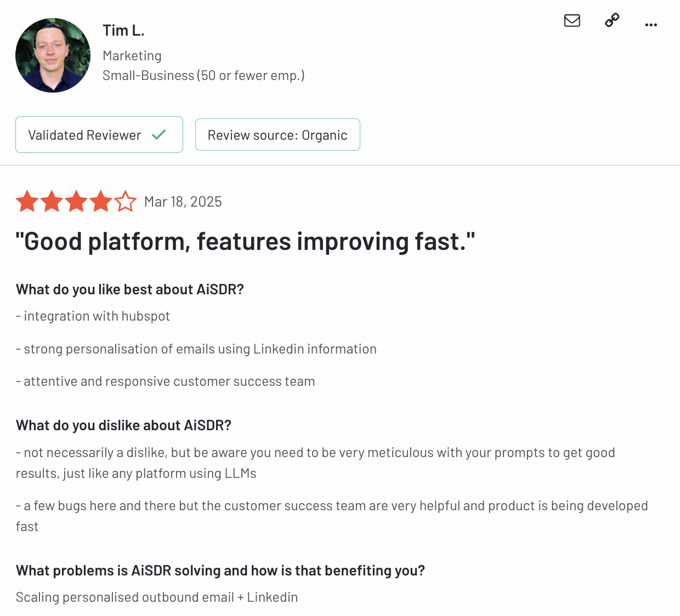Image resolution: width=680 pixels, height=616 pixels.
Task: Click the Mar 18, 2025 review date
Action: (183, 202)
